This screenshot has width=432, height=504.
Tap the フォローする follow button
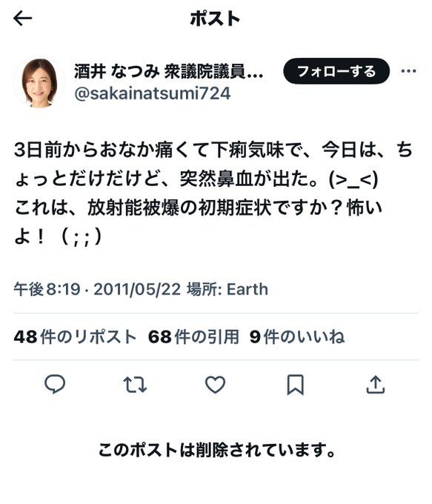pos(336,71)
